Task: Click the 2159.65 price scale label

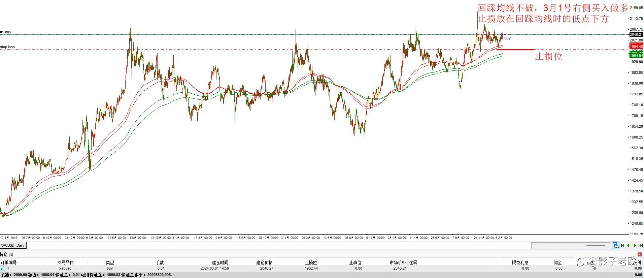Action: click(636, 8)
